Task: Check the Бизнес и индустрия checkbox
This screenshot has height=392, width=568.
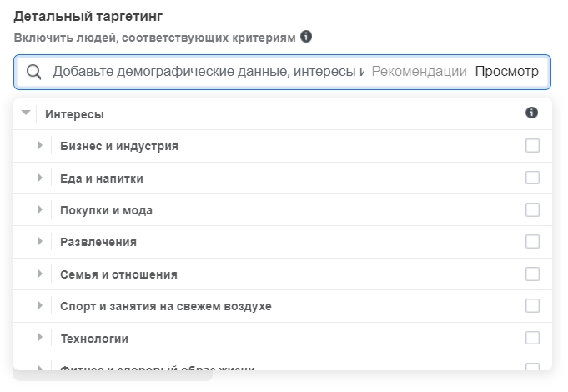Action: (532, 146)
